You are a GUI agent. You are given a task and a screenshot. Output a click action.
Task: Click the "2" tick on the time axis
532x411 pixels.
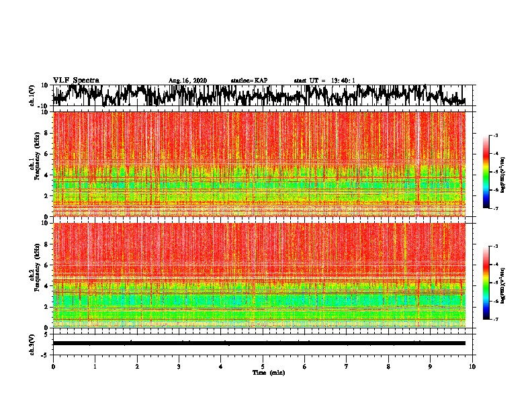tap(137, 367)
